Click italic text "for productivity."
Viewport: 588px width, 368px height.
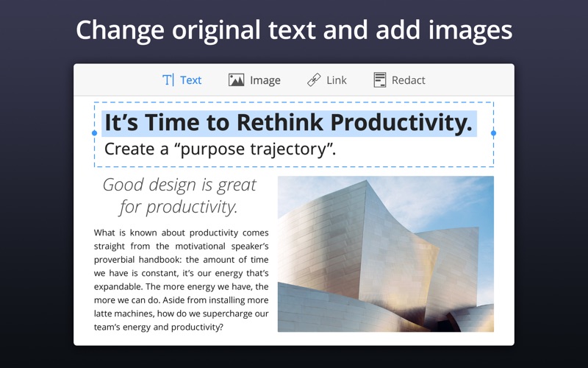click(179, 207)
